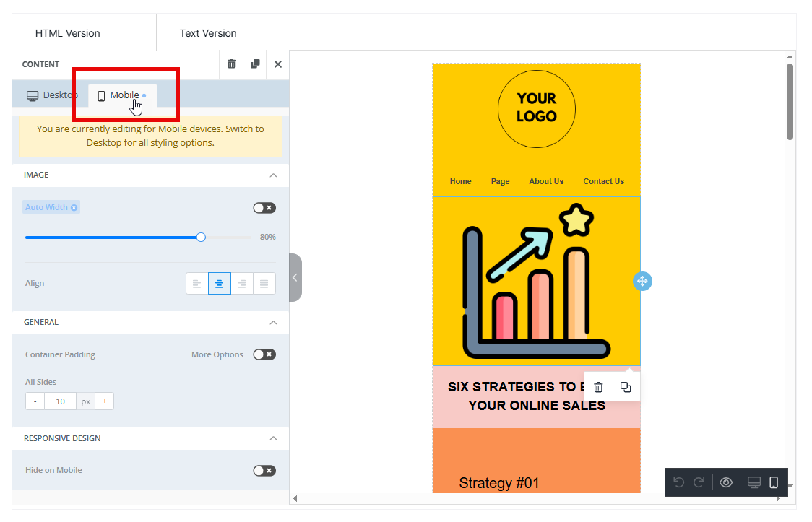This screenshot has width=812, height=522.
Task: Switch to mobile preview in the bottom toolbar
Action: click(x=774, y=482)
